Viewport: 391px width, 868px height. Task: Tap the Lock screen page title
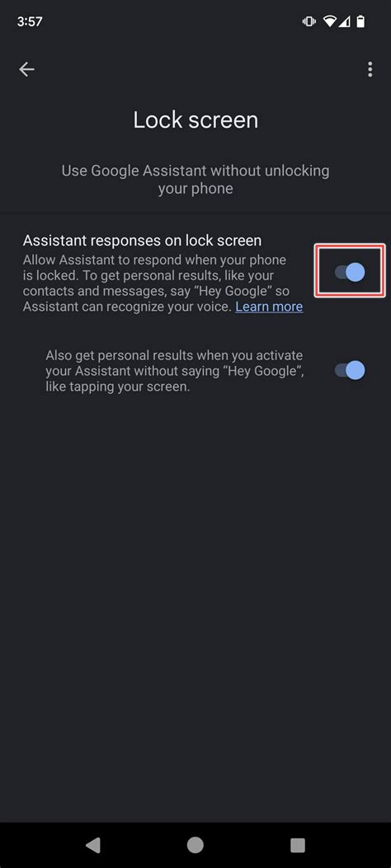[195, 120]
